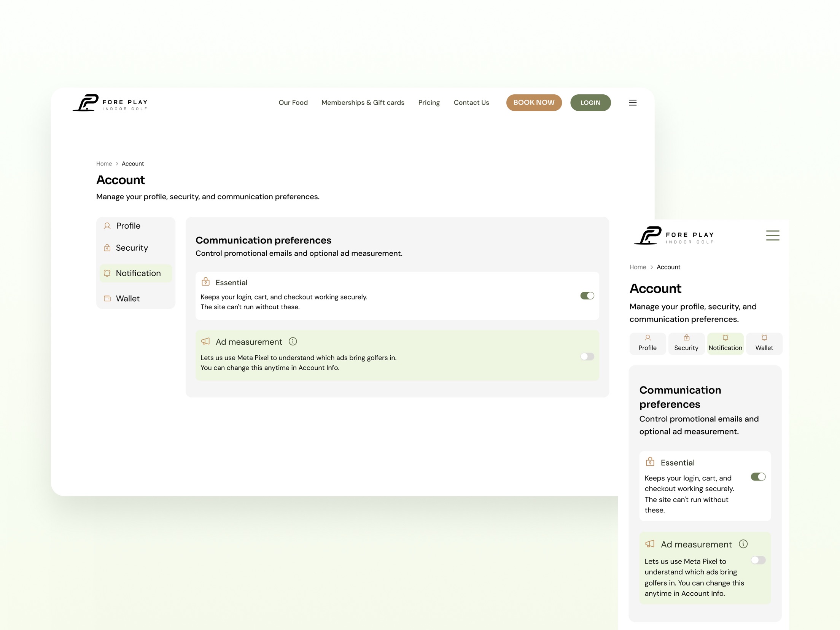Click the LOGIN button
The image size is (840, 630).
[x=590, y=103]
